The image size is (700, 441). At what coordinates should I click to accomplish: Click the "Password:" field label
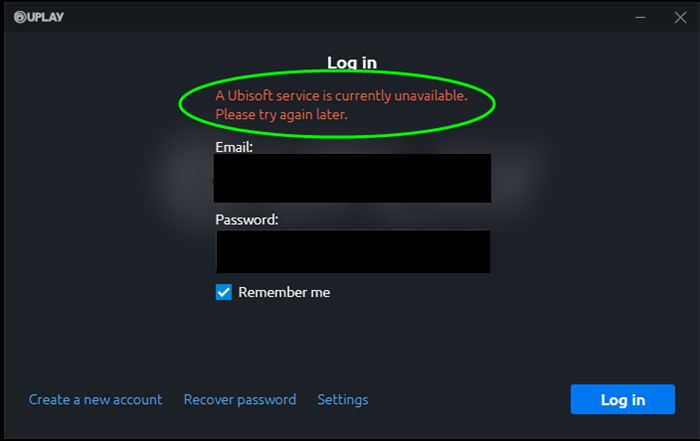(x=246, y=218)
